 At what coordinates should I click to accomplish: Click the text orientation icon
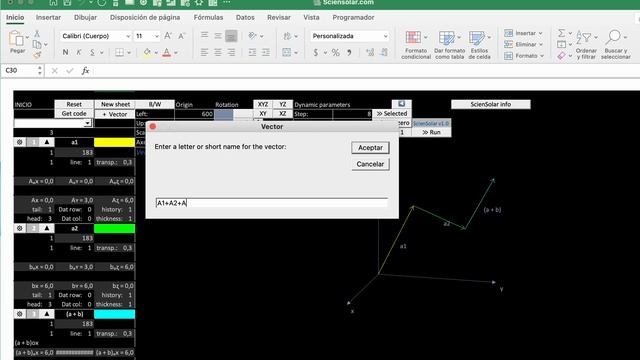pos(253,36)
